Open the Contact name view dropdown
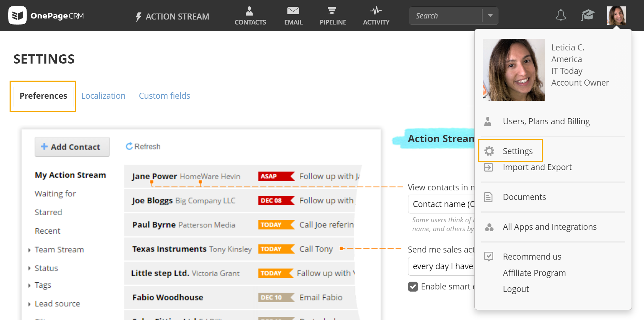The width and height of the screenshot is (644, 320). coord(441,204)
